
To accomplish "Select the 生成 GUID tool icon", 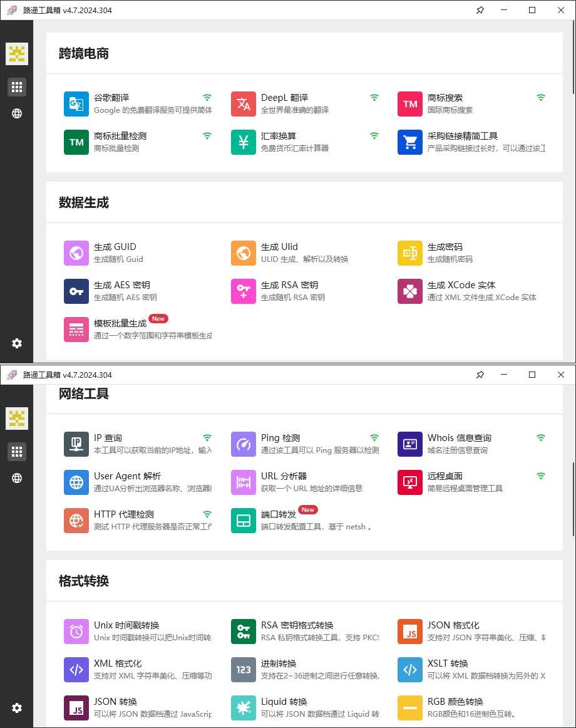I will coord(76,253).
